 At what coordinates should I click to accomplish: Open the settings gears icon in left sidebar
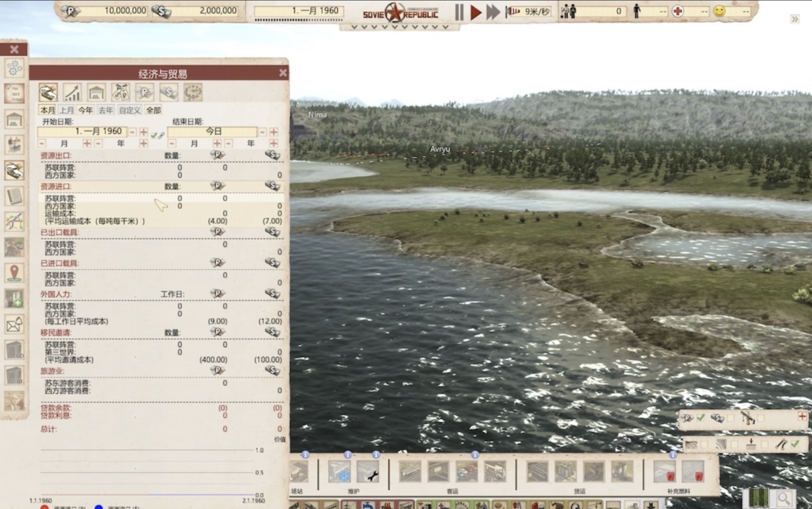pyautogui.click(x=14, y=68)
